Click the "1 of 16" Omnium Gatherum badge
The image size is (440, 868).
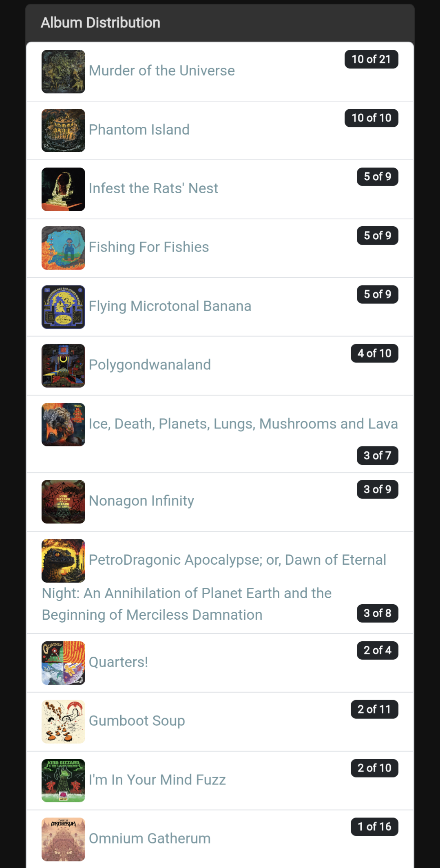coord(374,827)
